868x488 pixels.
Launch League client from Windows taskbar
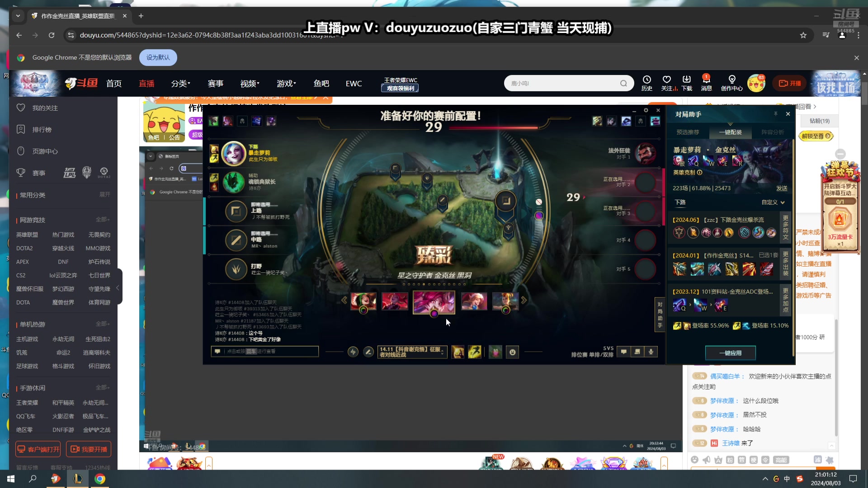click(78, 479)
